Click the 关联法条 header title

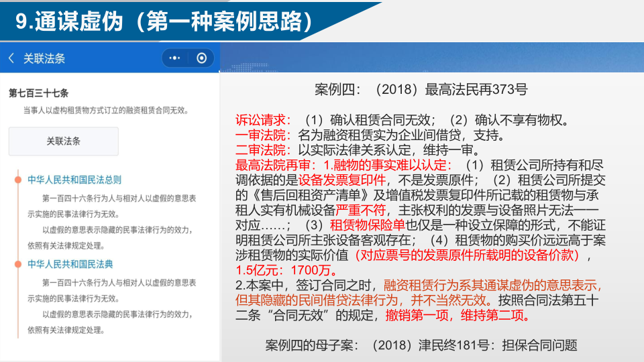tap(44, 59)
